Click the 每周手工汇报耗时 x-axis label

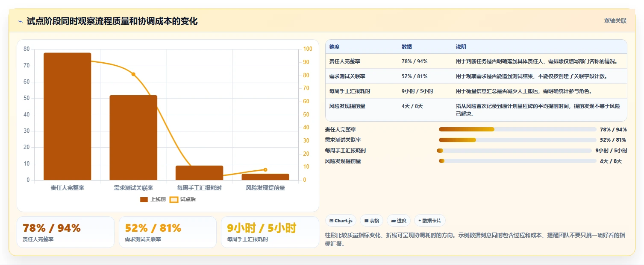pos(199,188)
